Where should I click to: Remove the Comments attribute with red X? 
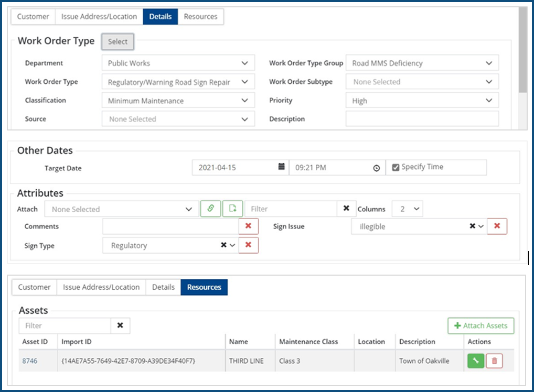click(248, 226)
